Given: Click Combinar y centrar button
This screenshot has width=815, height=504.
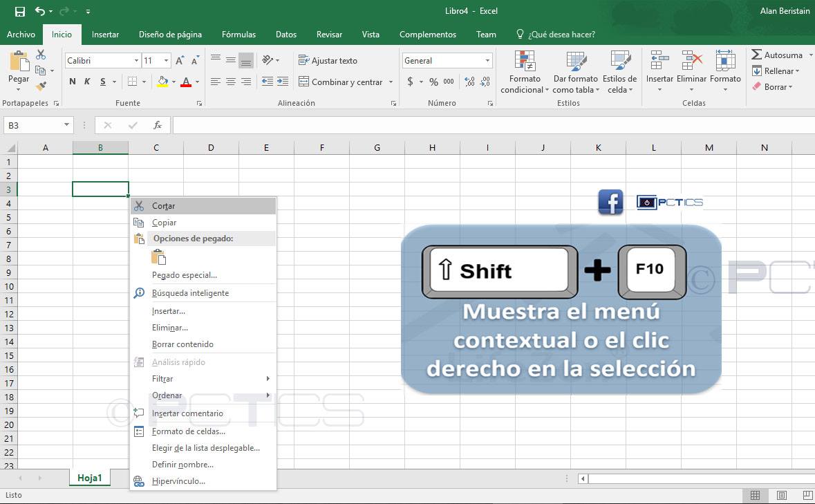Looking at the screenshot, I should point(341,82).
